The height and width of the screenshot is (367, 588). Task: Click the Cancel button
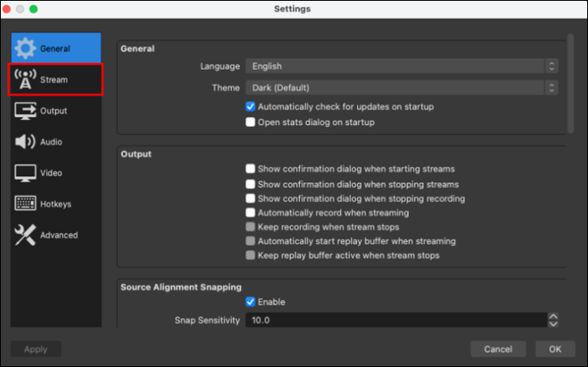498,349
